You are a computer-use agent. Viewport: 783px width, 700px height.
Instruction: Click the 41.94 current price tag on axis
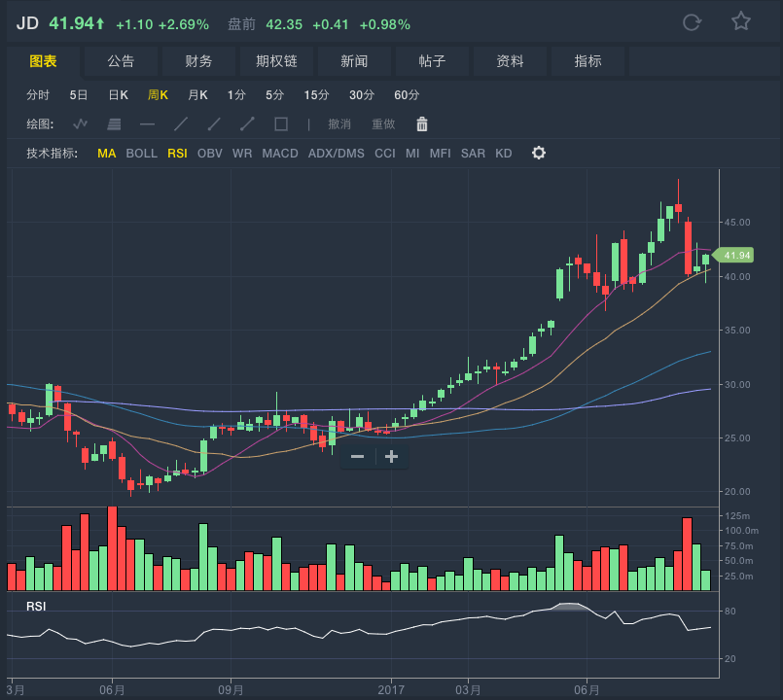pyautogui.click(x=733, y=255)
